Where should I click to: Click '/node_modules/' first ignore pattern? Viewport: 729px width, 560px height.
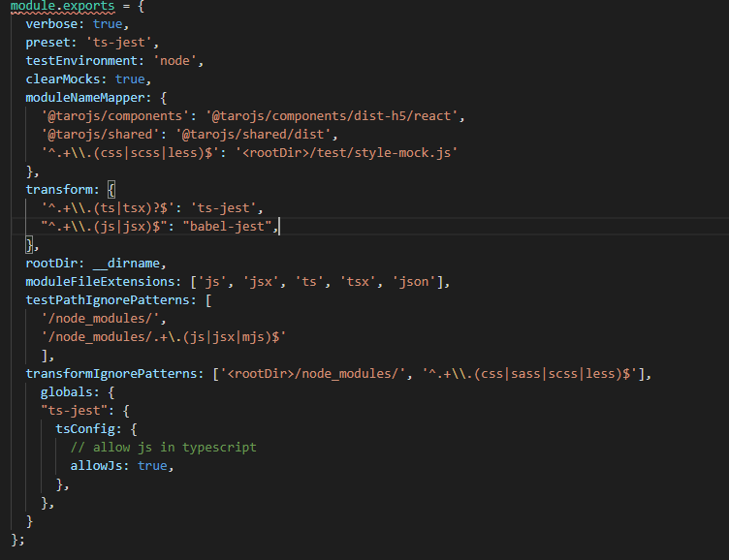coord(100,319)
